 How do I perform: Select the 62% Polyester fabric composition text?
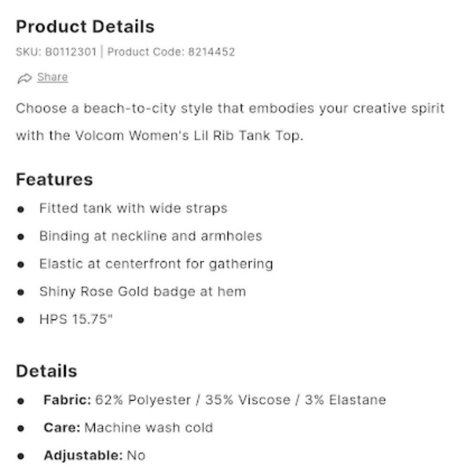coord(240,400)
